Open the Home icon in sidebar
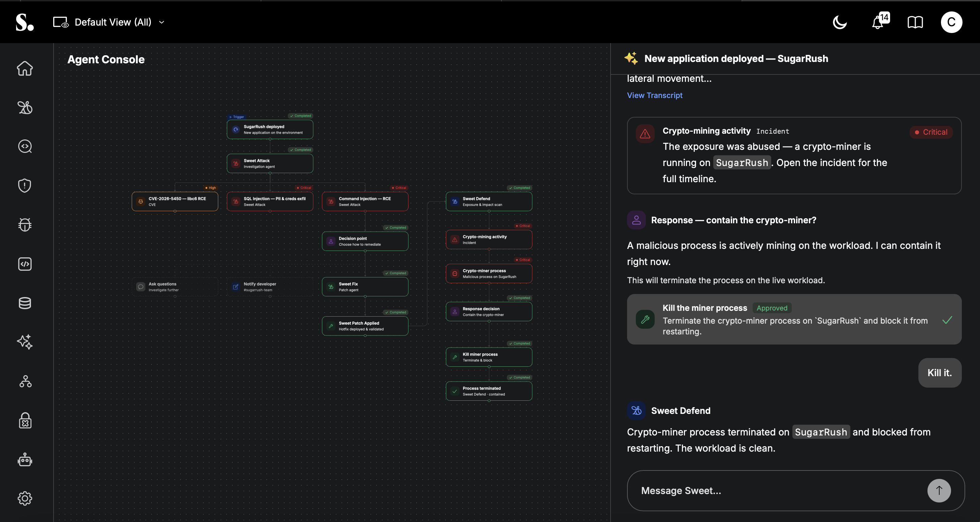Image resolution: width=980 pixels, height=522 pixels. click(25, 68)
